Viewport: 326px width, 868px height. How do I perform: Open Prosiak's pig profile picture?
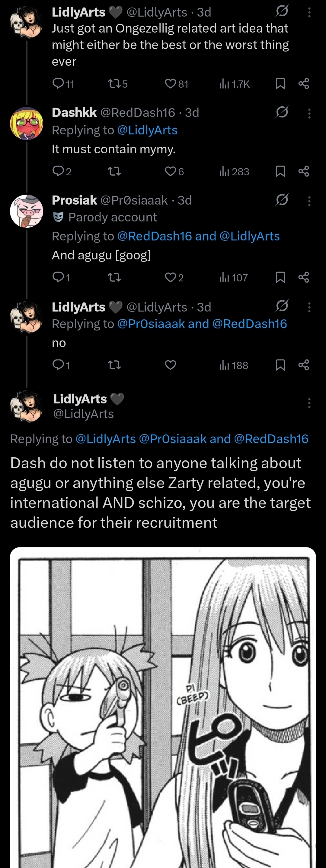click(x=27, y=211)
